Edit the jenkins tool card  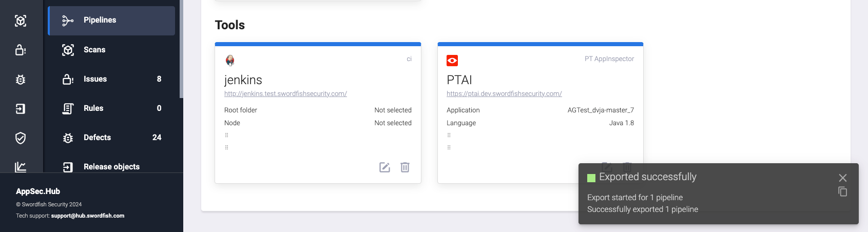point(384,167)
